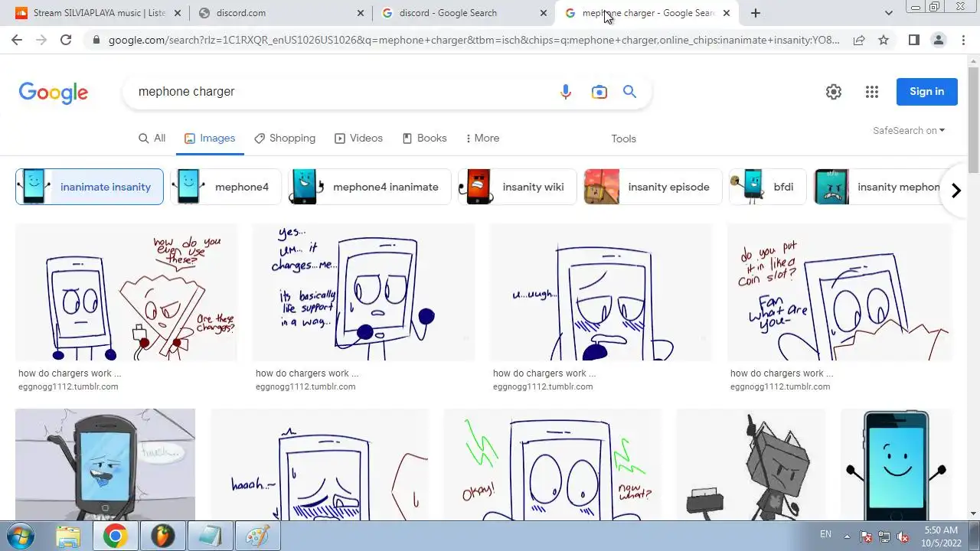The width and height of the screenshot is (980, 551).
Task: Go to the Google logo homepage
Action: point(54,93)
